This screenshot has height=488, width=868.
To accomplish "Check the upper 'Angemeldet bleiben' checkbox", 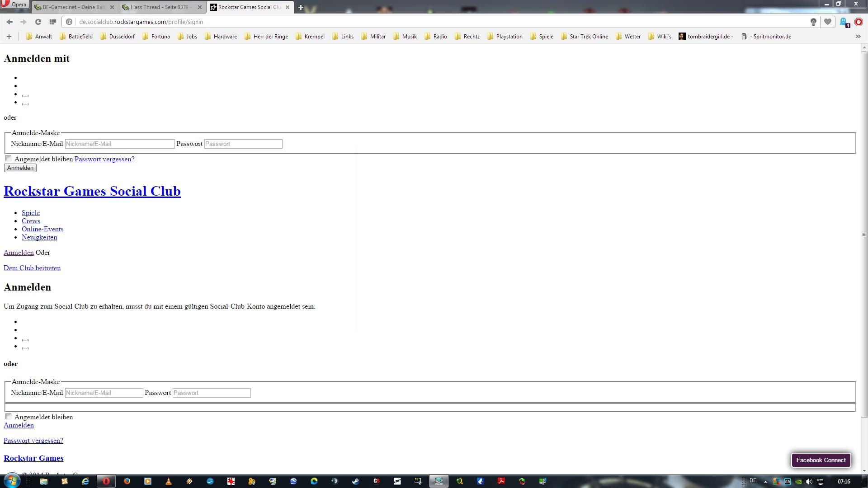I will click(8, 159).
